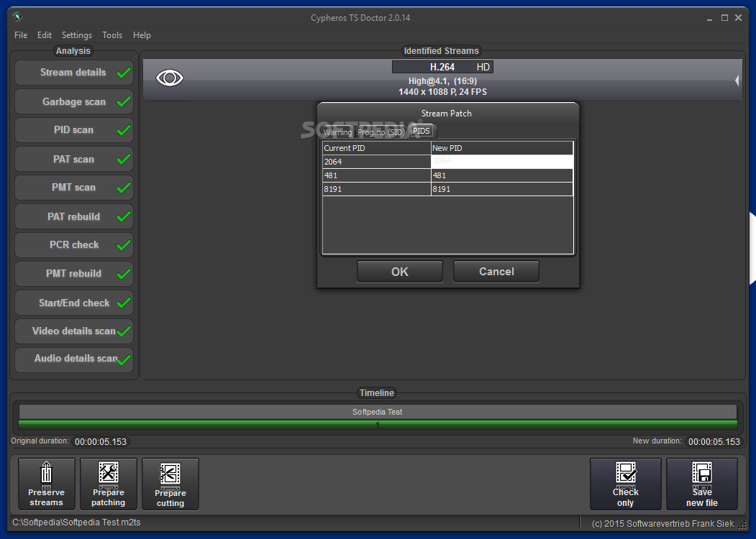Screen dimensions: 756x539
Task: Select Current PID cell 481
Action: [x=376, y=175]
